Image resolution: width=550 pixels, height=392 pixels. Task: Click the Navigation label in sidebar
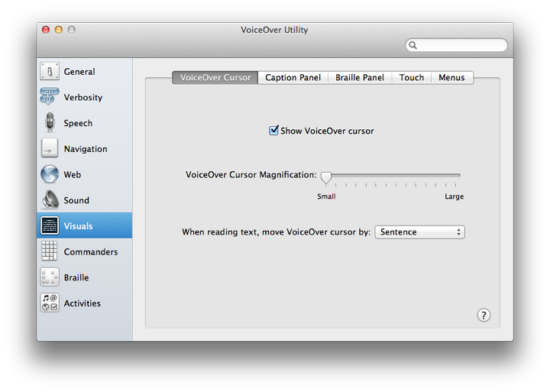tap(86, 149)
